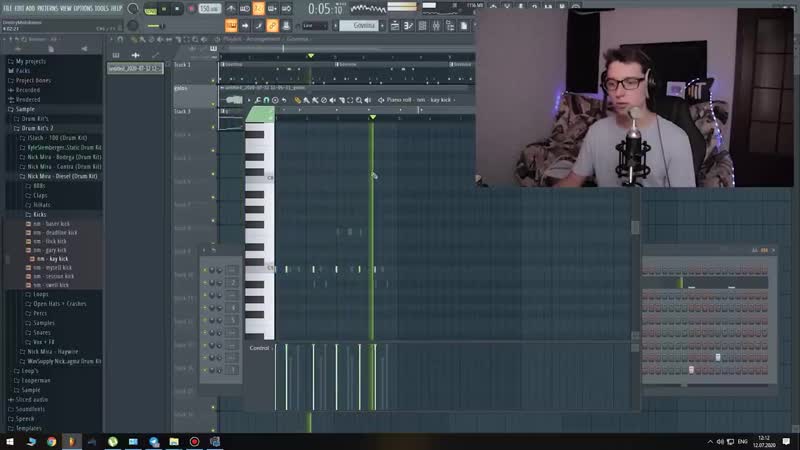This screenshot has height=450, width=800.
Task: Click the stamp-like toolbar icon
Action: click(x=286, y=26)
